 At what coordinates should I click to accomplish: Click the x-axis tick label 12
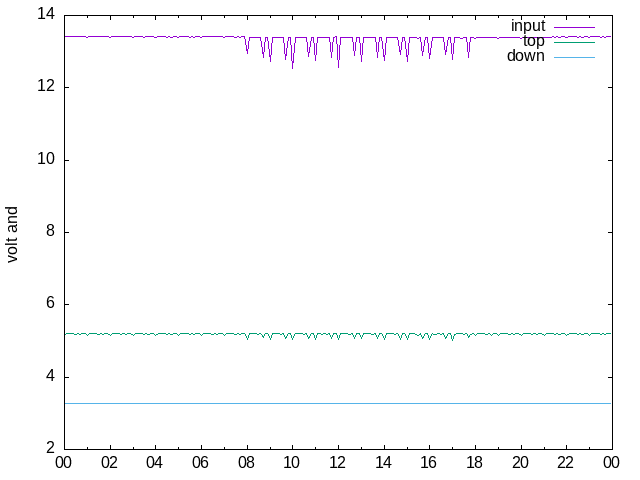click(x=337, y=463)
